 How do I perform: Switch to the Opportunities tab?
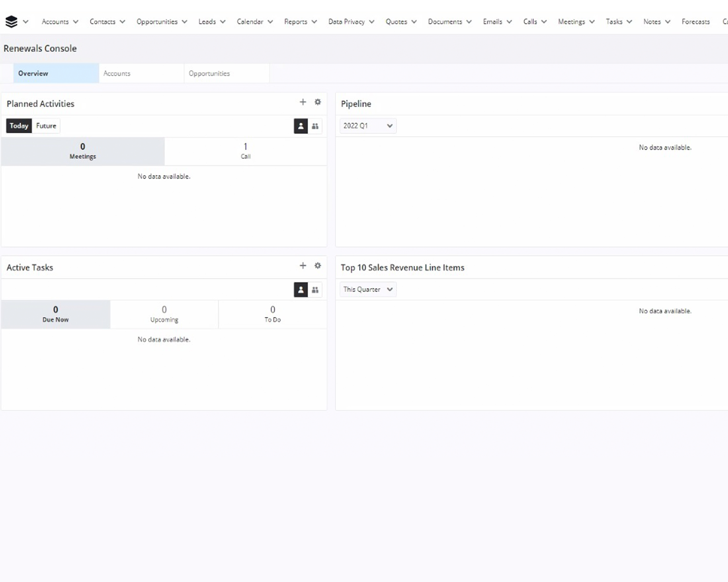pos(209,73)
